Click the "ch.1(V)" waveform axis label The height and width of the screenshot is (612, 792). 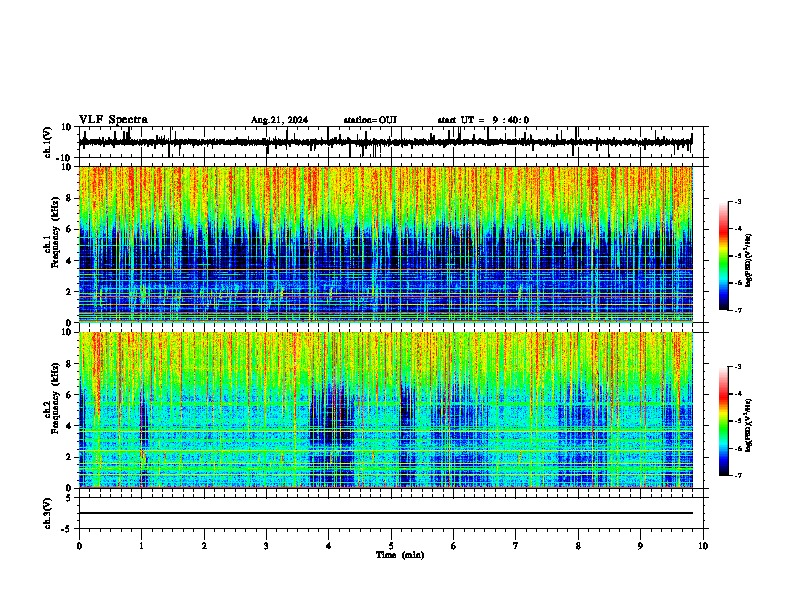pyautogui.click(x=48, y=142)
